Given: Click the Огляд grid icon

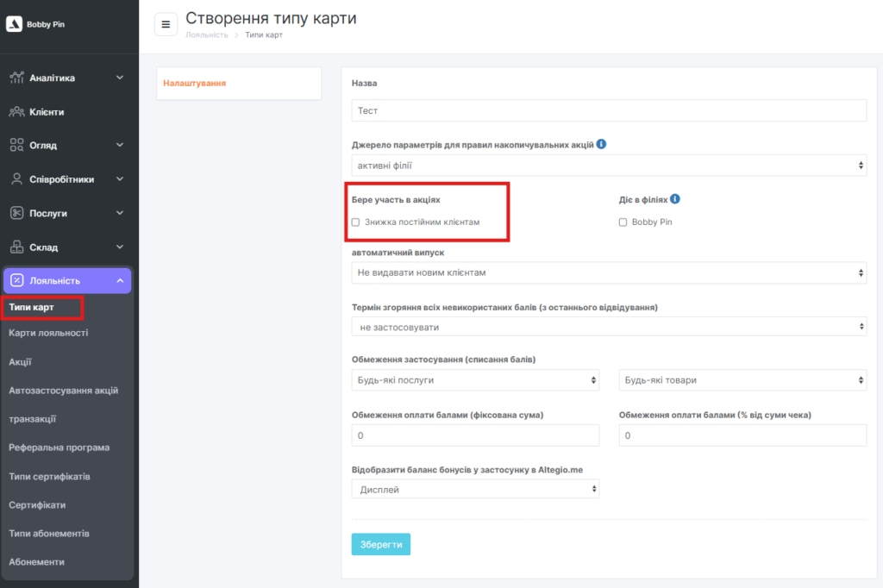Looking at the screenshot, I should click(16, 145).
